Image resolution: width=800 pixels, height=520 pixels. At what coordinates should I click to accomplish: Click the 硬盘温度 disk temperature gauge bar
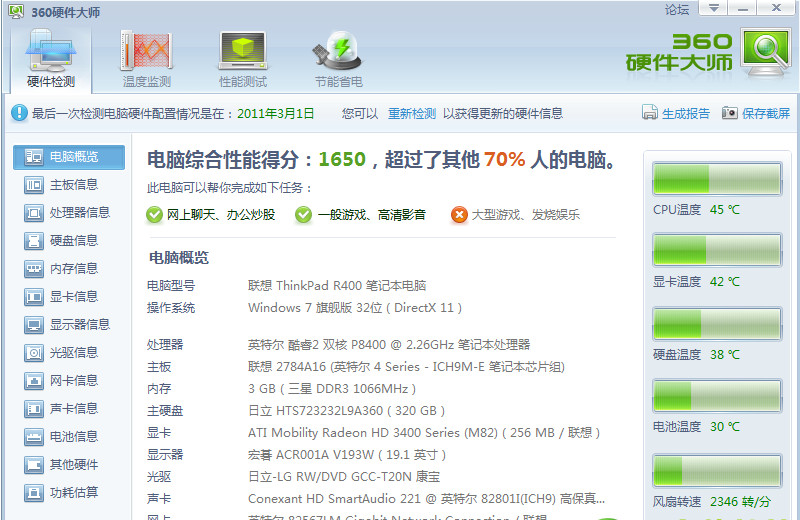717,324
